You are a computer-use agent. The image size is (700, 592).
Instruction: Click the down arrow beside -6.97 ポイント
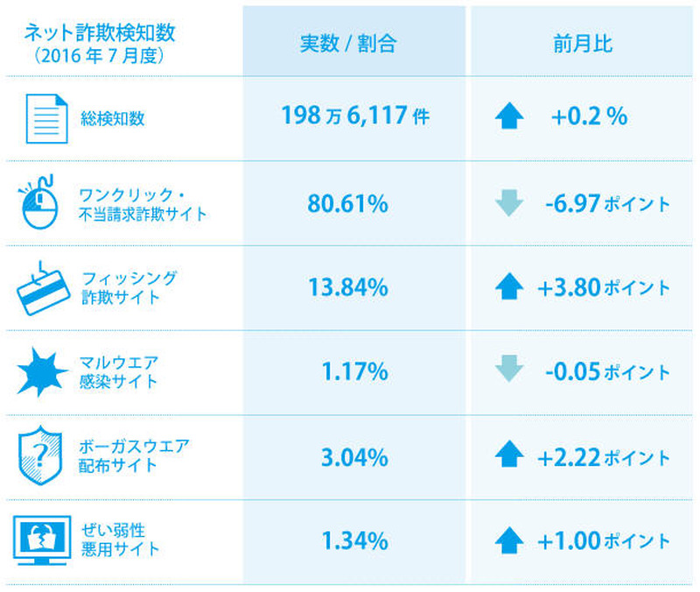[x=508, y=203]
